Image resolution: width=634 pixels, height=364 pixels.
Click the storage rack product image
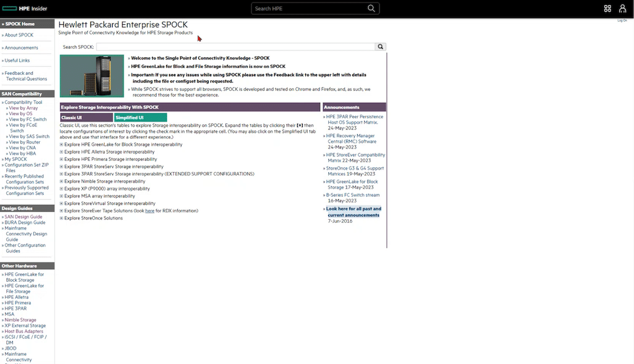(92, 76)
